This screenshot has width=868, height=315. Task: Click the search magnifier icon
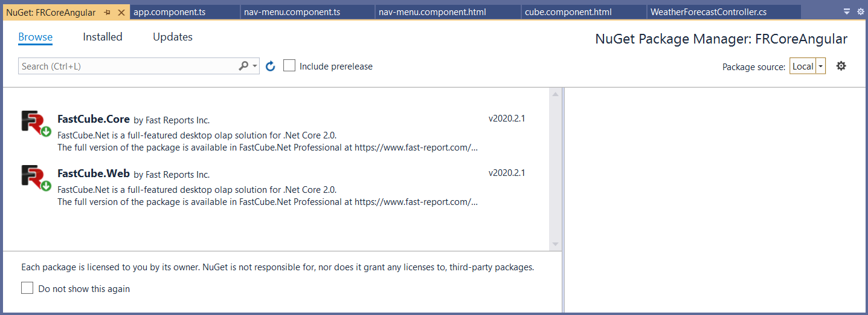coord(243,66)
